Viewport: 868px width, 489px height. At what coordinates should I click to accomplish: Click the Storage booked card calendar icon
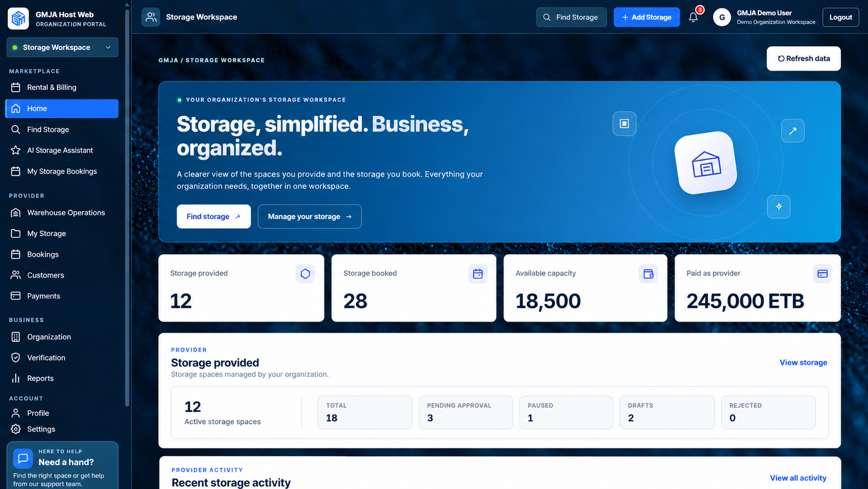[x=478, y=274]
